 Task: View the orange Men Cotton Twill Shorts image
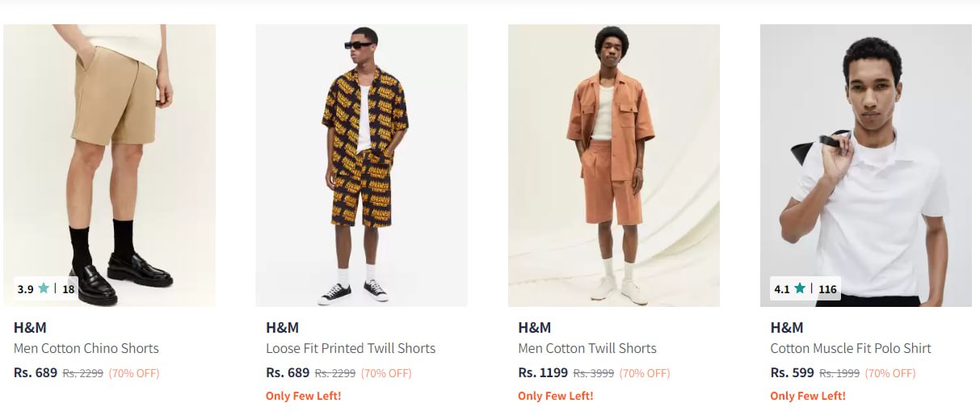613,162
